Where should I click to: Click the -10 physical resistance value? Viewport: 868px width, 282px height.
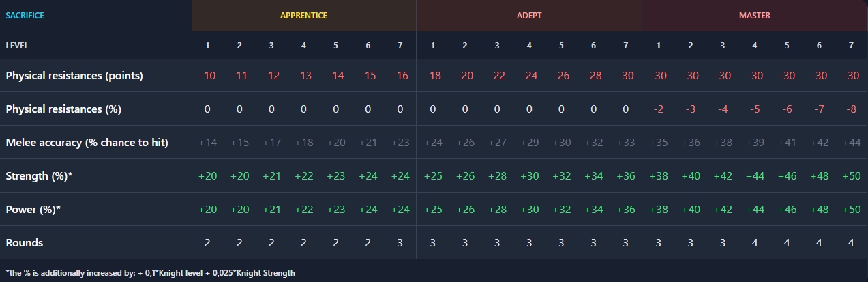(x=207, y=76)
